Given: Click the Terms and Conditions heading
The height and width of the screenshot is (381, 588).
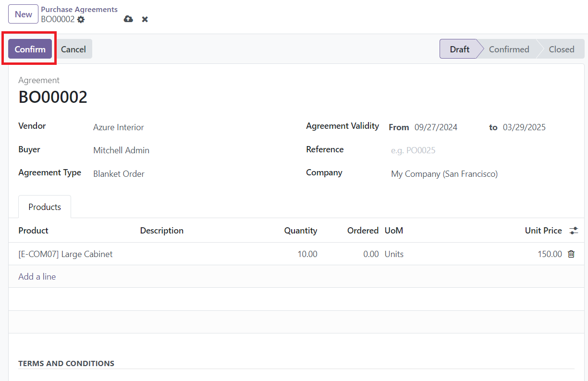Looking at the screenshot, I should pos(66,363).
